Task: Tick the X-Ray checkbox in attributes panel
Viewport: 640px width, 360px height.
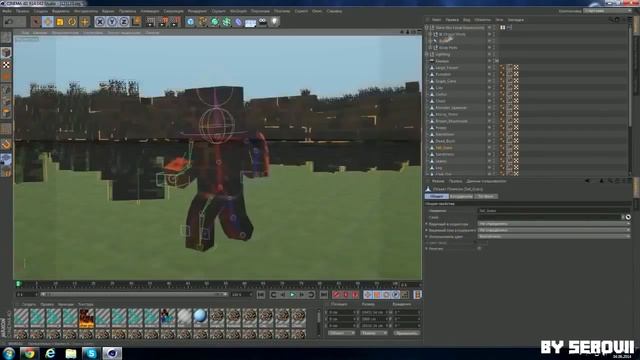Action: coord(479,248)
